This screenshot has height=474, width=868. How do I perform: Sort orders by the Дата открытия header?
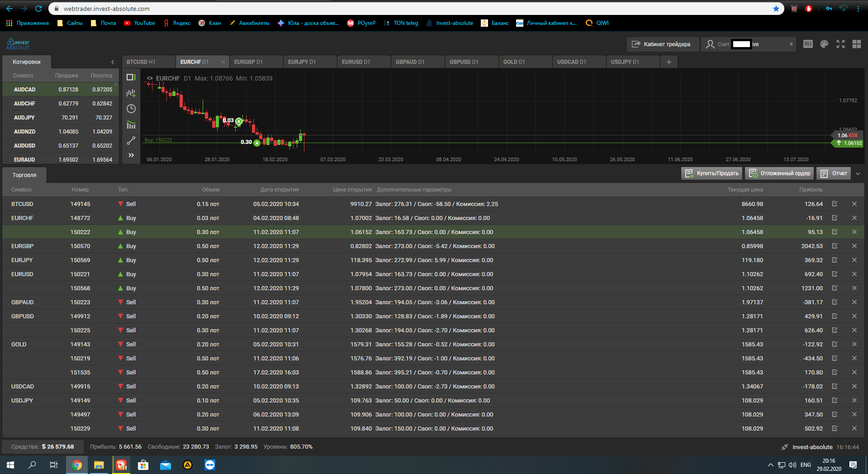point(280,190)
